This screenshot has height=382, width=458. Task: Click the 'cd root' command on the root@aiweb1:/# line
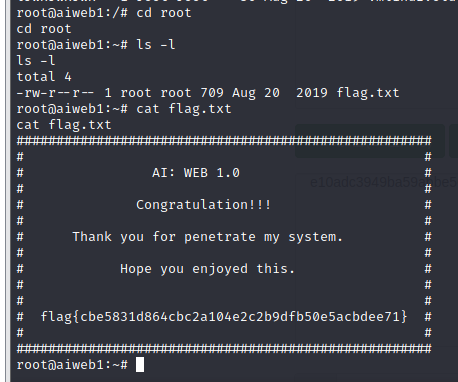point(164,13)
